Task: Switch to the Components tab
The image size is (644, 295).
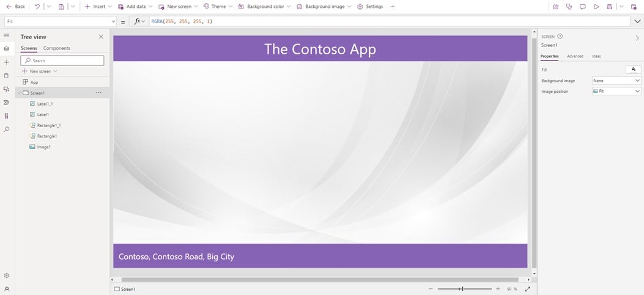Action: point(57,48)
